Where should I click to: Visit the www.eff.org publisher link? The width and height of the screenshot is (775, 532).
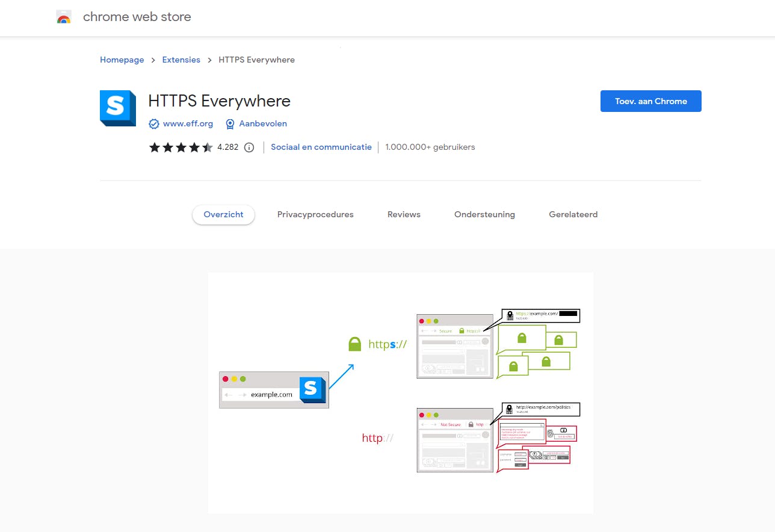[188, 124]
